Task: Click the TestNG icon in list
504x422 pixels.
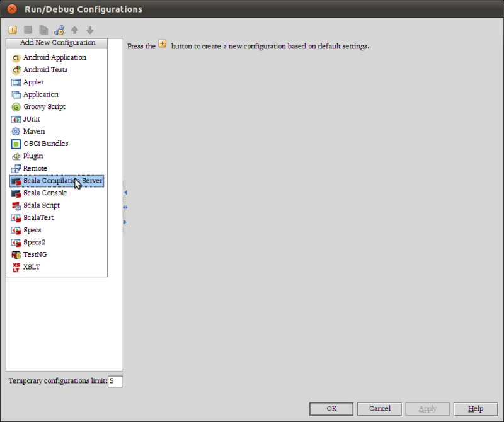Action: [x=16, y=255]
